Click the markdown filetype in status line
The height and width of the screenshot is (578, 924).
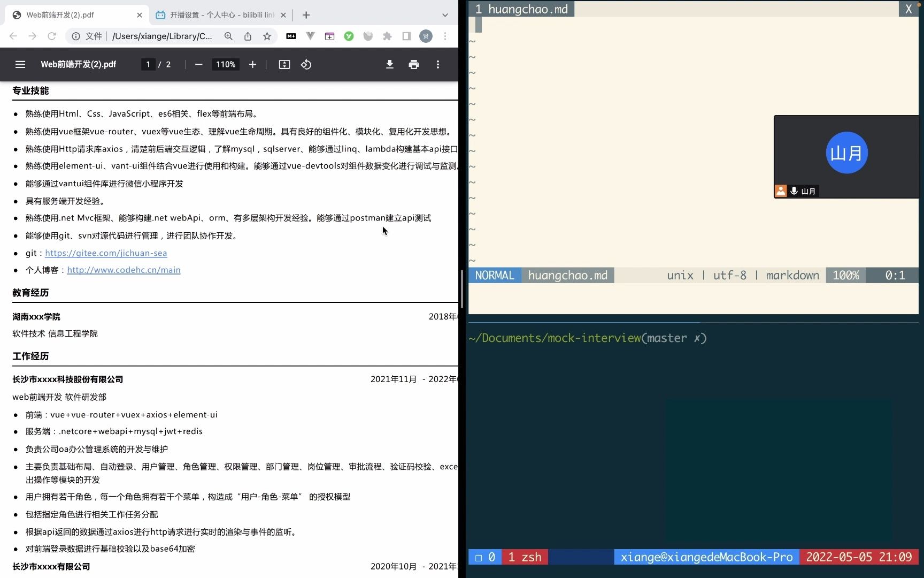coord(792,275)
